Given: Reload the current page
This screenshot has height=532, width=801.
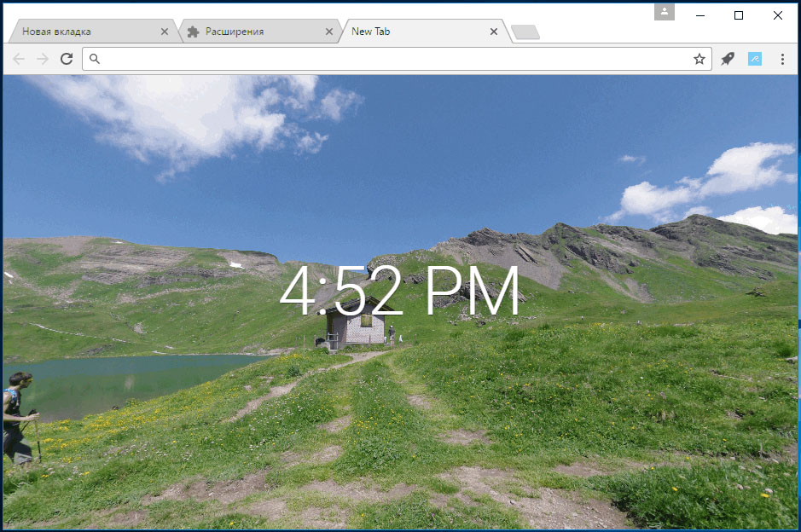Looking at the screenshot, I should pos(67,59).
